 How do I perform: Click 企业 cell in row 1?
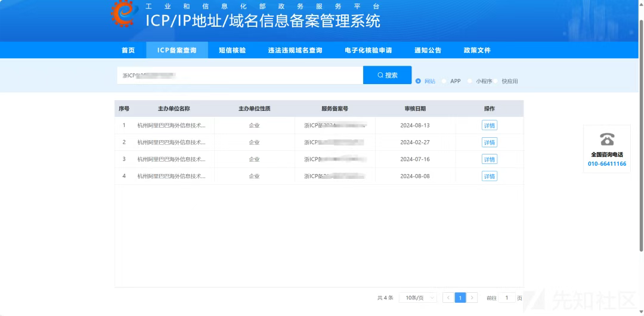[x=254, y=125]
